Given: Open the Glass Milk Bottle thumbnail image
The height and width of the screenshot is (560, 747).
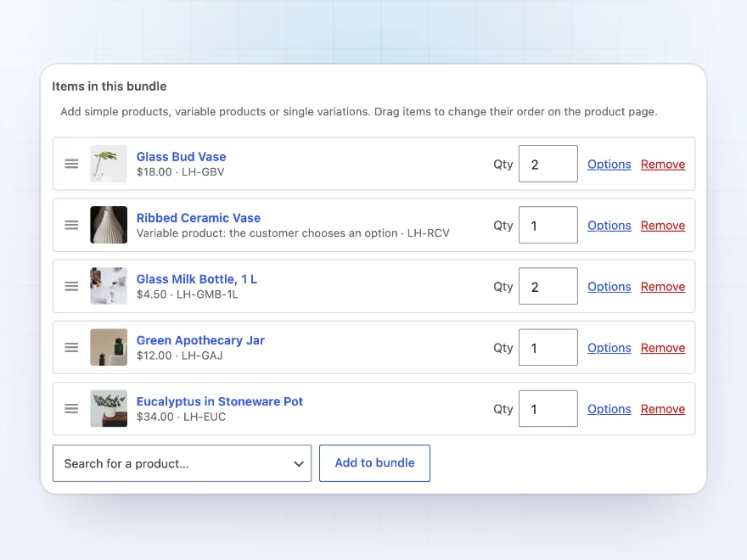Looking at the screenshot, I should pyautogui.click(x=109, y=286).
